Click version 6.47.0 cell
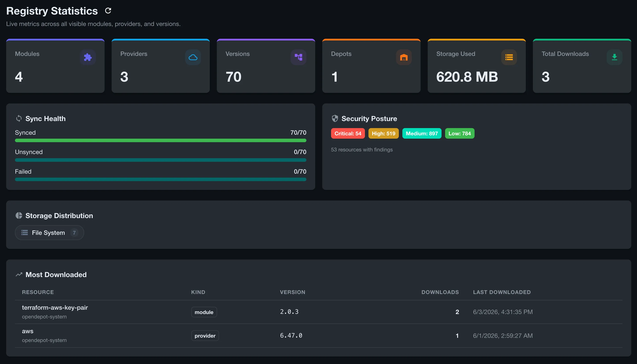This screenshot has width=637, height=364. click(x=291, y=335)
